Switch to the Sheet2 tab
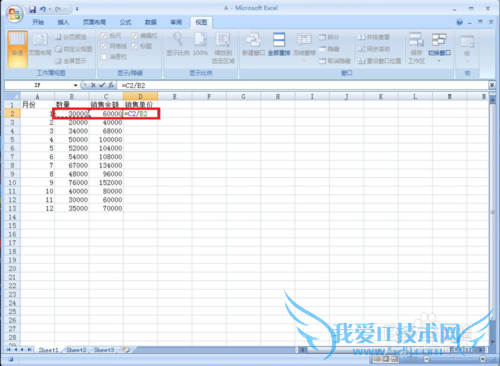Screen dimensions: 500x366 [x=76, y=350]
